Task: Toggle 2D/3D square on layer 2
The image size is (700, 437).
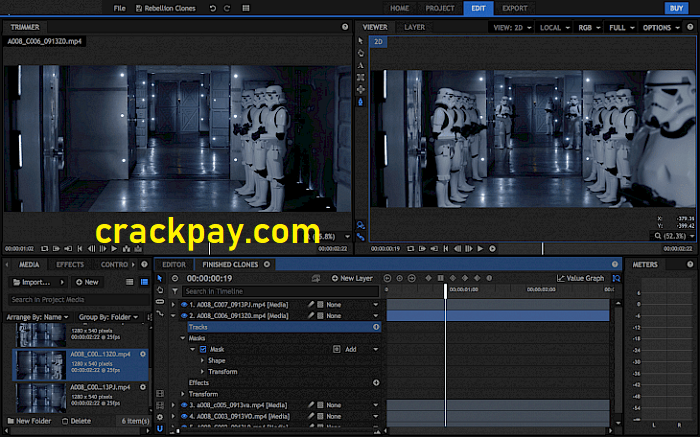Action: (x=320, y=316)
